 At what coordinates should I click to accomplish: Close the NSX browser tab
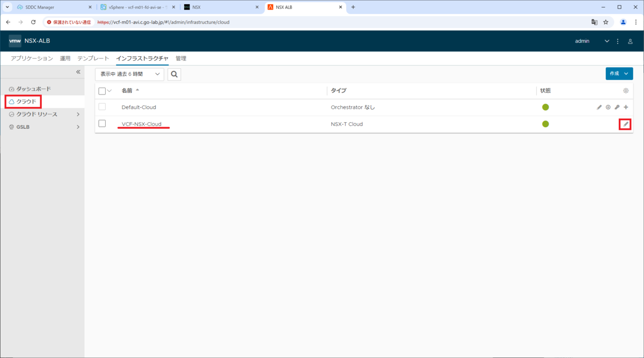pos(257,7)
